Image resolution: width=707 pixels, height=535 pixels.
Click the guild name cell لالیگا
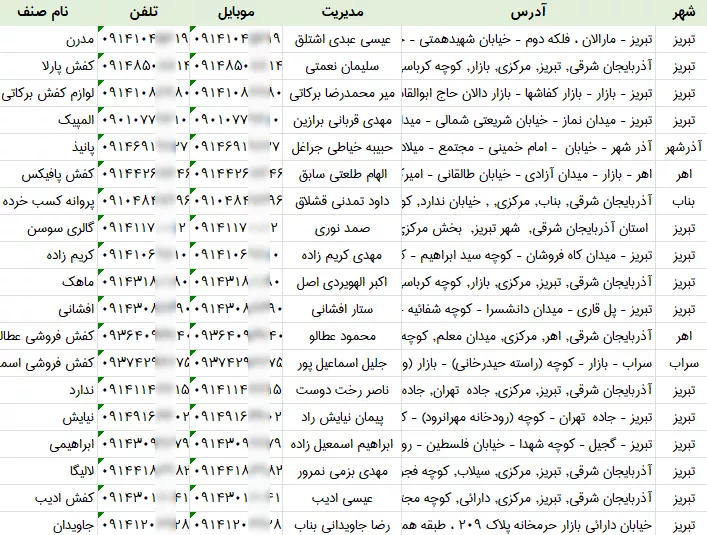[x=49, y=472]
